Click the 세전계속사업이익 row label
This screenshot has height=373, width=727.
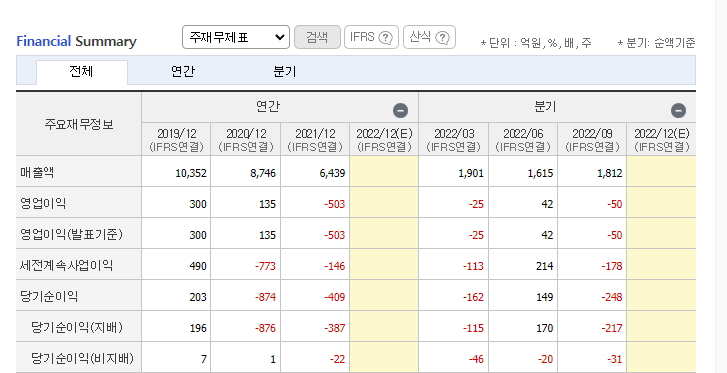[66, 265]
